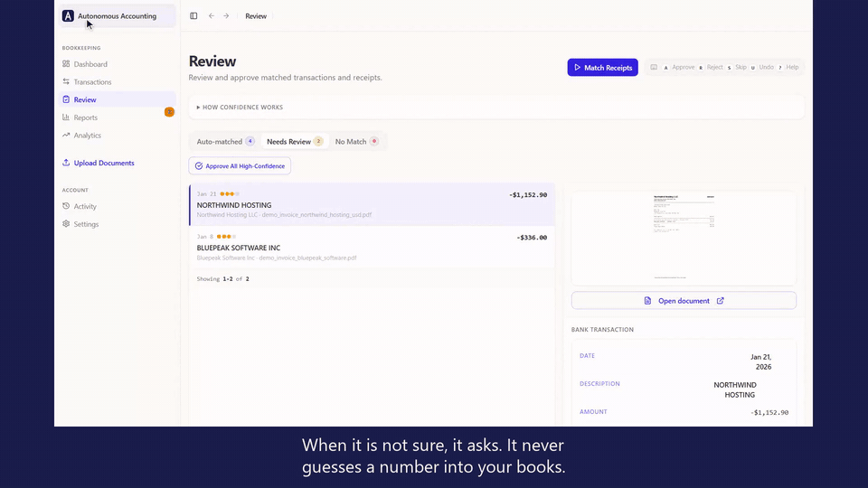
Task: Click the Analytics trend line icon
Action: coord(66,135)
